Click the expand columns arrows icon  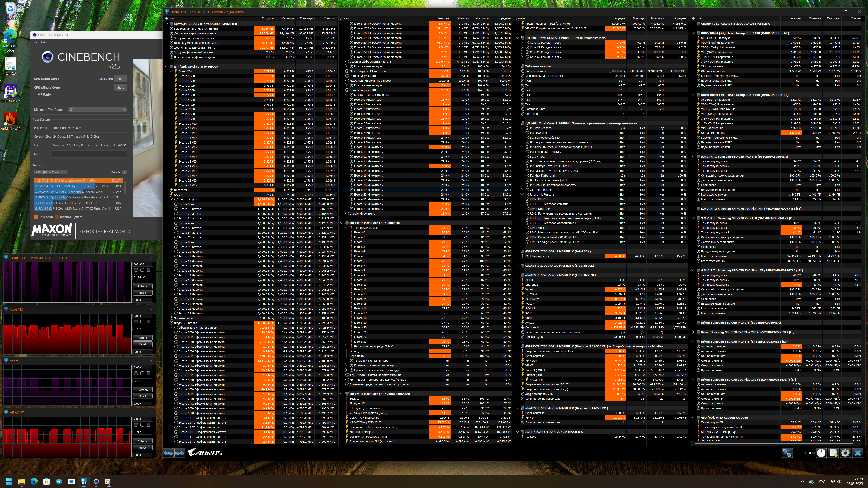pyautogui.click(x=168, y=453)
